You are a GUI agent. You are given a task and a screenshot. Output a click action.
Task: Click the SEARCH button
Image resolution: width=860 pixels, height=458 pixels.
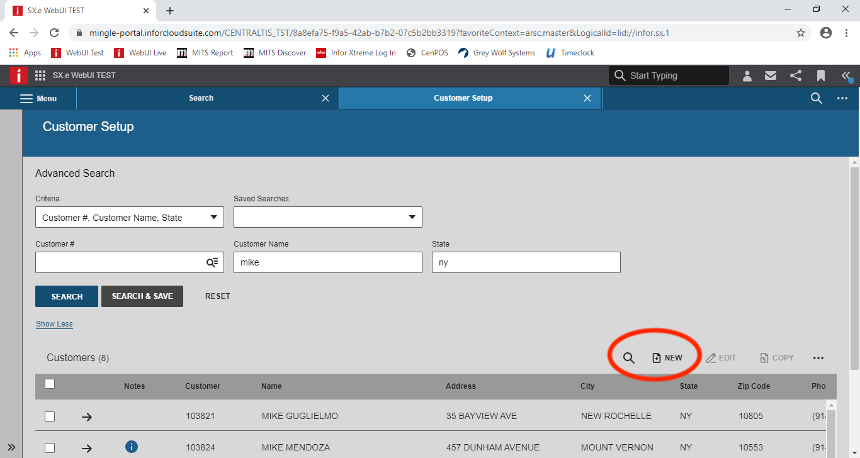(67, 296)
